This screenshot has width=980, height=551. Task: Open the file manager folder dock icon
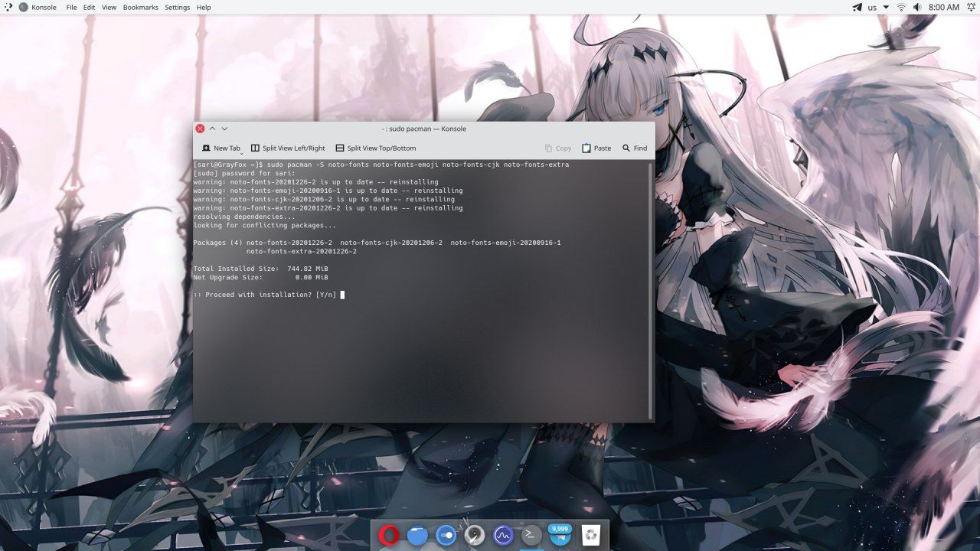point(417,535)
